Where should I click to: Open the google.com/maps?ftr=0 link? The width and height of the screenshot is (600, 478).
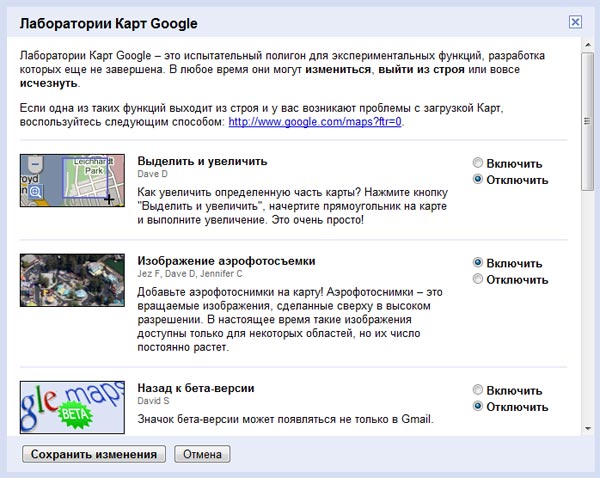click(315, 122)
